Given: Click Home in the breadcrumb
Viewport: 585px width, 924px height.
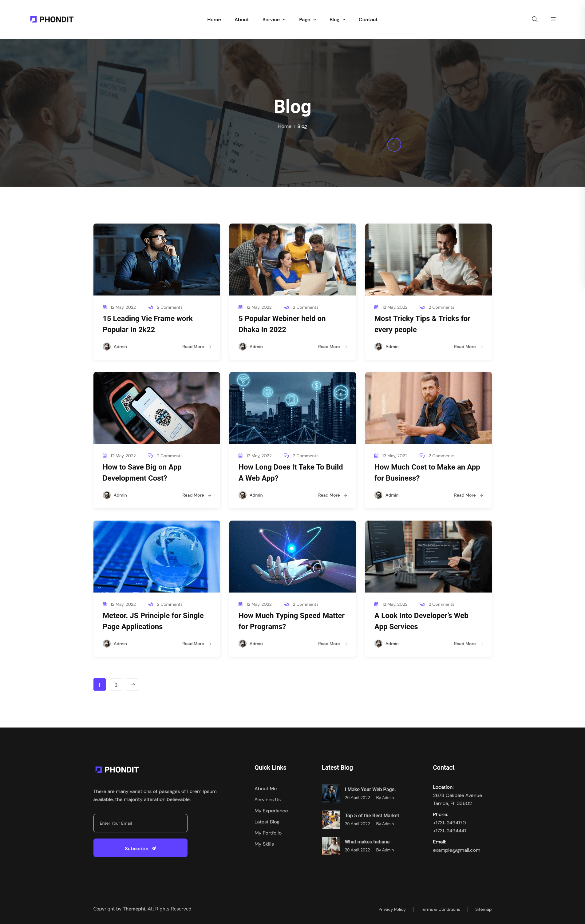Looking at the screenshot, I should (285, 126).
